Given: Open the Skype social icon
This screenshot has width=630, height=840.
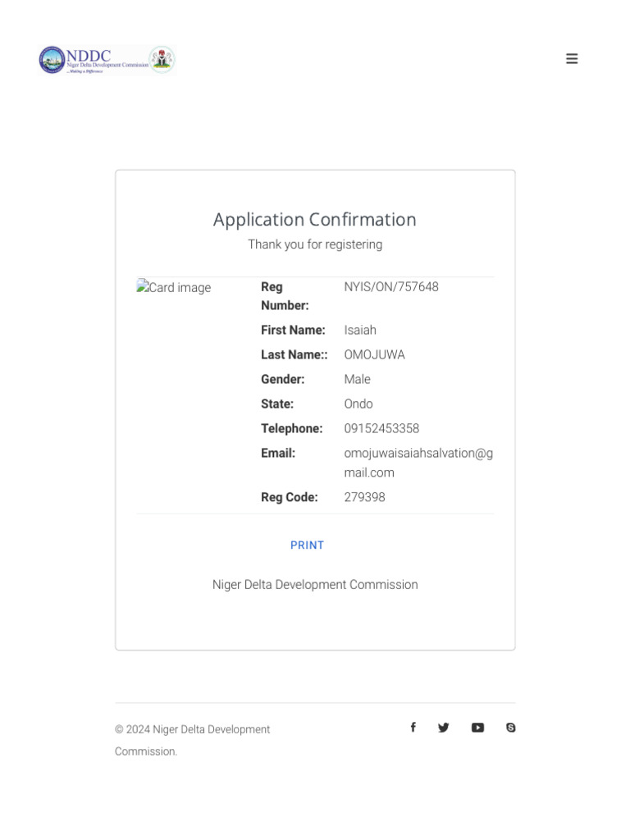Looking at the screenshot, I should [510, 728].
